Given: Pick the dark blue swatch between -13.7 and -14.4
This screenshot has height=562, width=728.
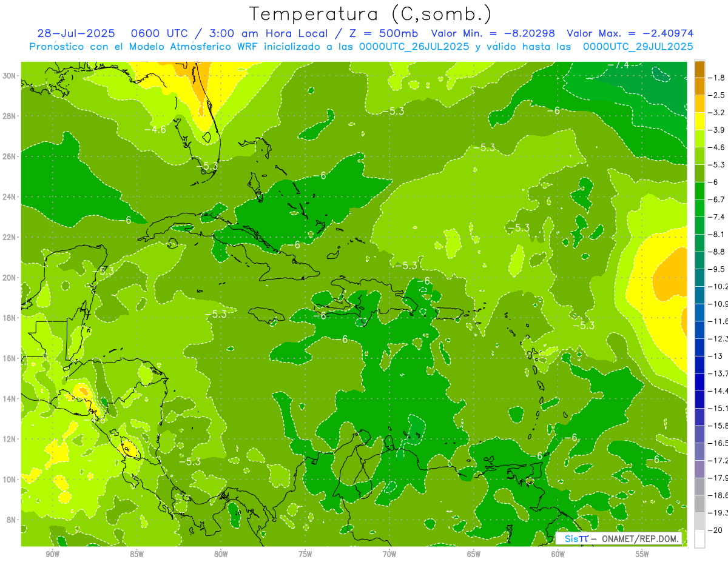Looking at the screenshot, I should (x=699, y=382).
